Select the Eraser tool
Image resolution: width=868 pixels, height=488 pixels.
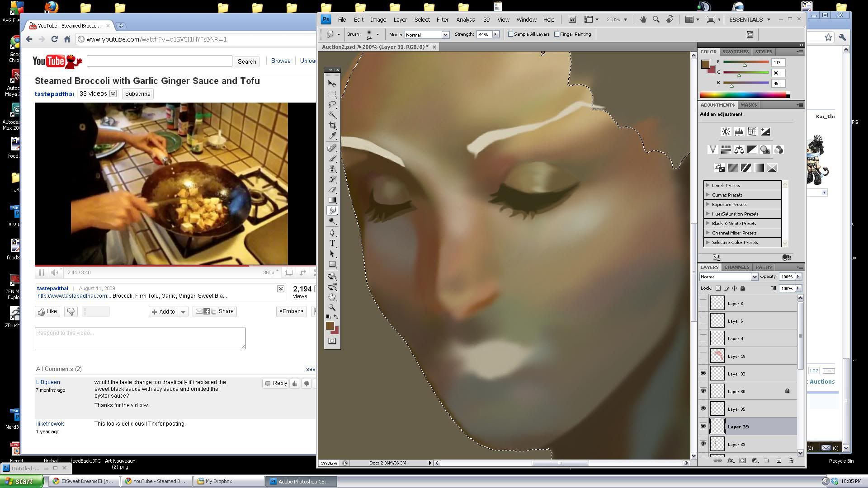click(332, 189)
